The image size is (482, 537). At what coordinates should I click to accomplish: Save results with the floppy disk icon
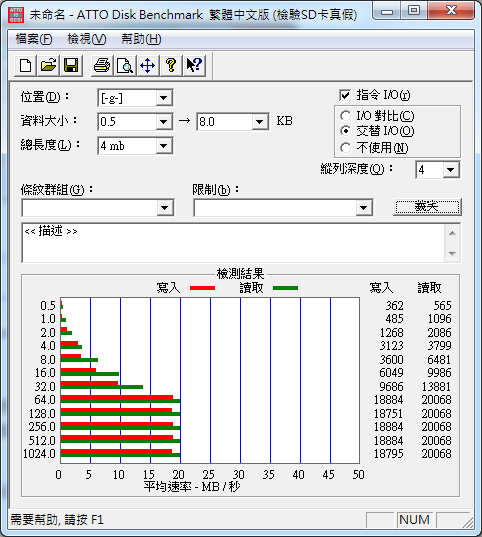coord(71,65)
